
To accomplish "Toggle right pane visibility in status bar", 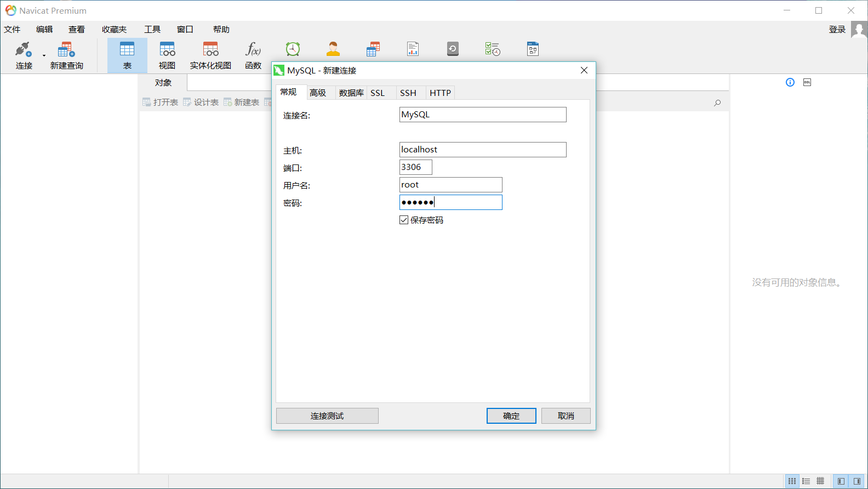I will pos(857,481).
